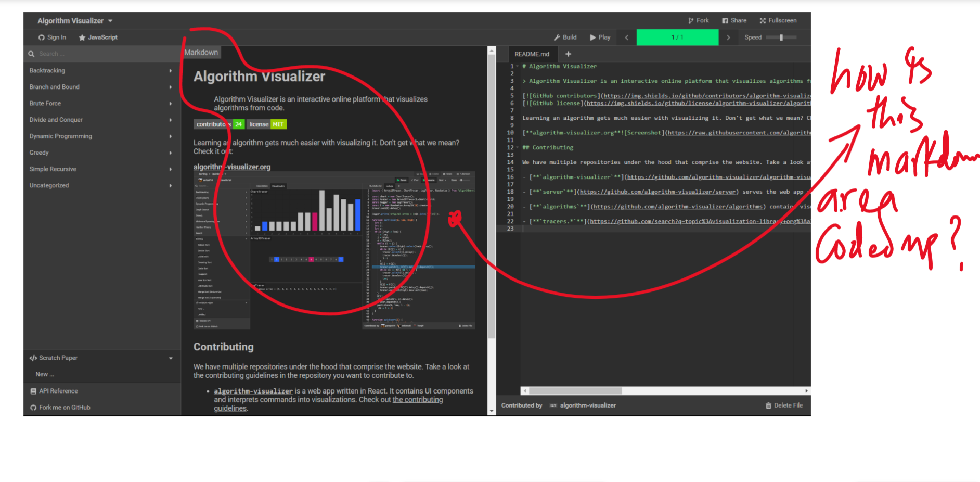Click editor scroll left arrow
The height and width of the screenshot is (482, 980).
coord(525,390)
